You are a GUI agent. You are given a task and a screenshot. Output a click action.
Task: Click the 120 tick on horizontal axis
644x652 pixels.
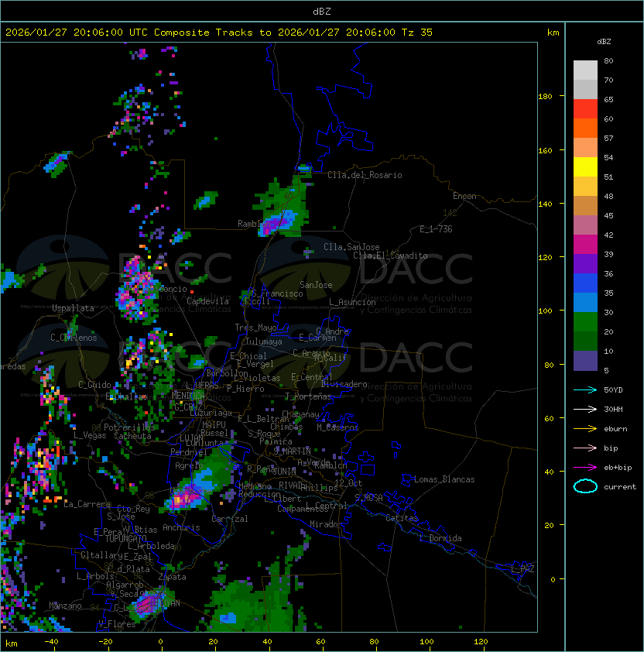(x=481, y=642)
